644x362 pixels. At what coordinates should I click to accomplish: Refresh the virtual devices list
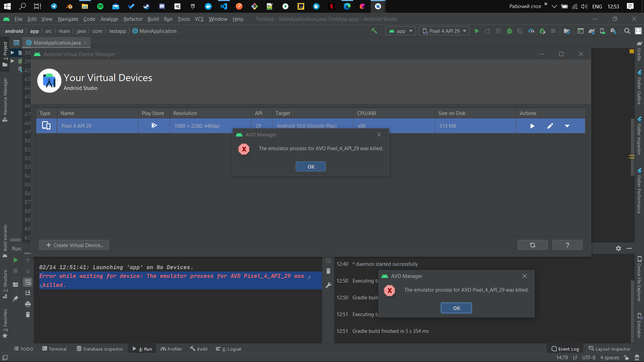[533, 245]
